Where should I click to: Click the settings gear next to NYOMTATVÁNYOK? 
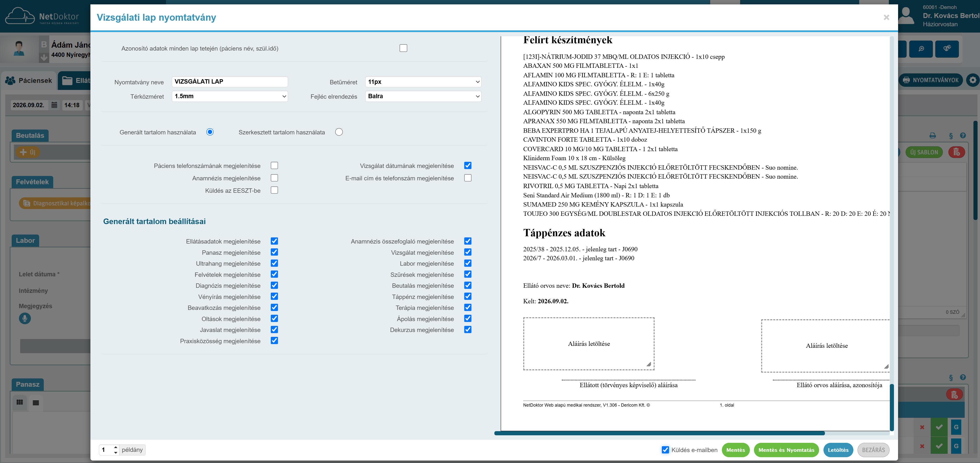(x=973, y=80)
